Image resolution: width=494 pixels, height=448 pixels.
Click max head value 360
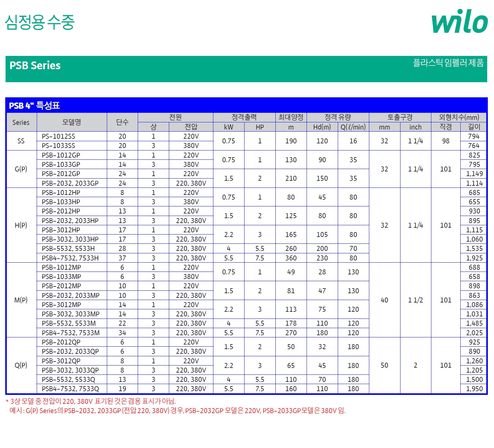click(291, 258)
